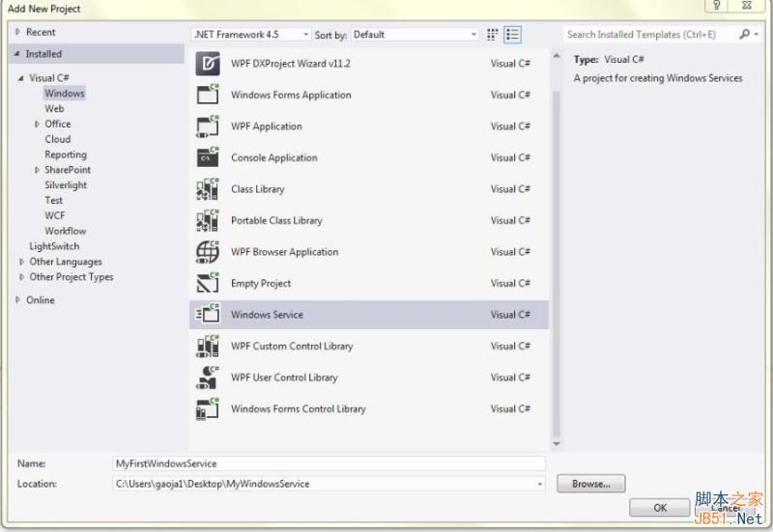This screenshot has width=773, height=532.
Task: Collapse the Installed section
Action: [x=17, y=54]
